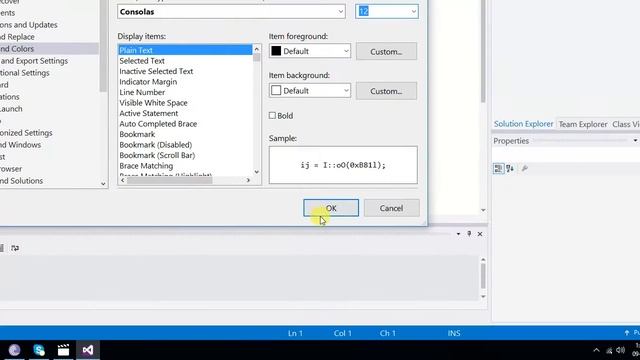Select Line Number display item
The height and width of the screenshot is (360, 640).
coord(142,92)
